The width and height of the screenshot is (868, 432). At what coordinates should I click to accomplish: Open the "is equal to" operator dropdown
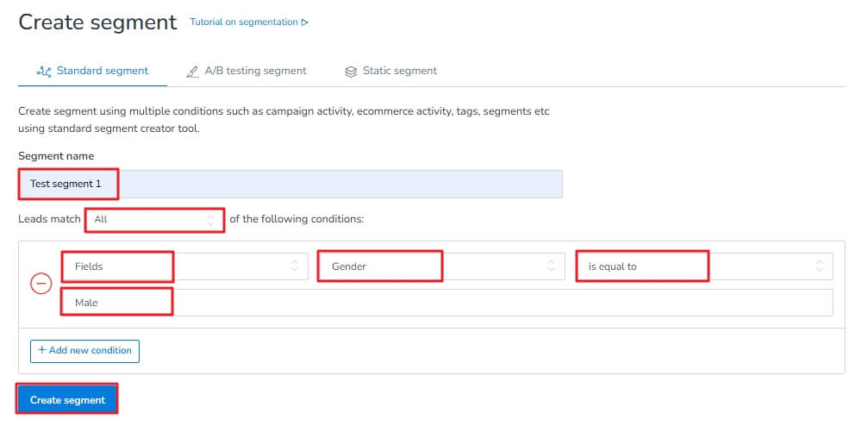pos(703,266)
